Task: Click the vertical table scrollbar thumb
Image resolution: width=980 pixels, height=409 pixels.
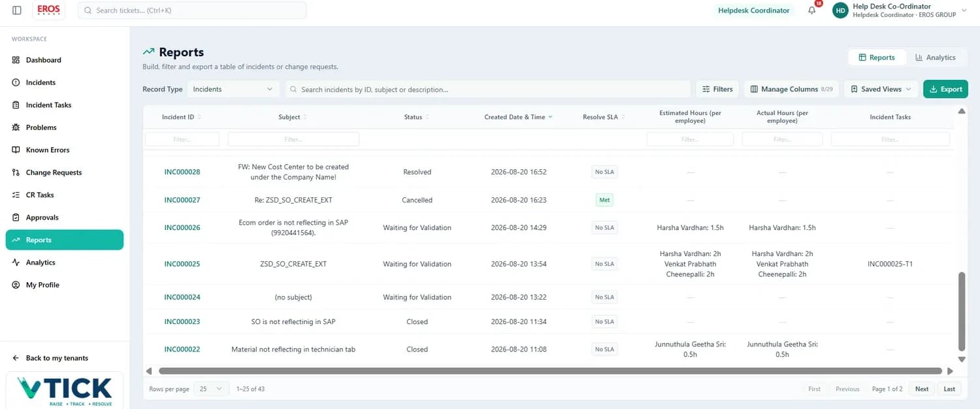Action: [962, 311]
